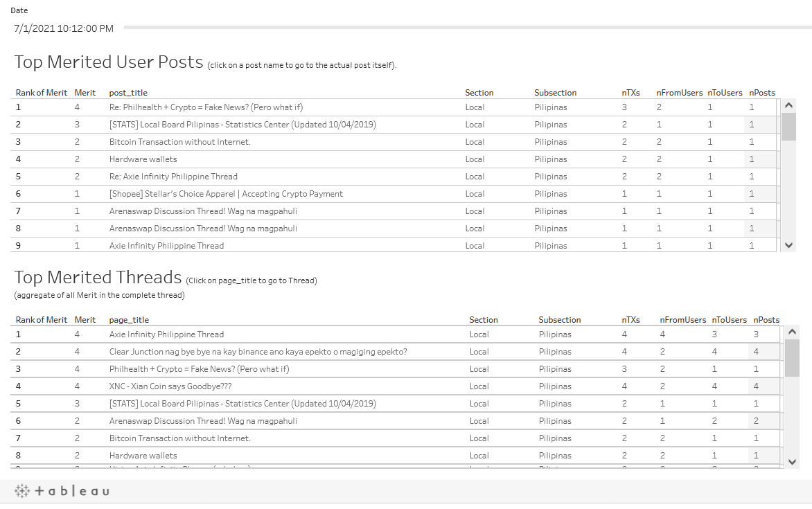
Task: Click 'post_title' column header in User Posts
Action: (x=128, y=93)
